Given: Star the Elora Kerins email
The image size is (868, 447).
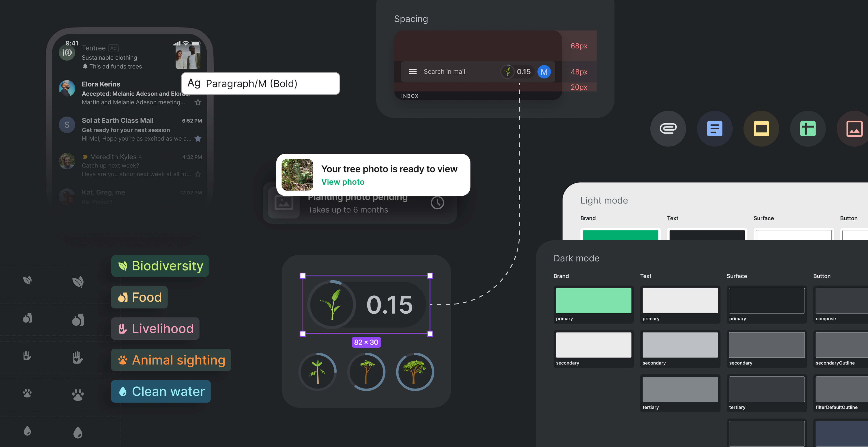Looking at the screenshot, I should pyautogui.click(x=198, y=102).
